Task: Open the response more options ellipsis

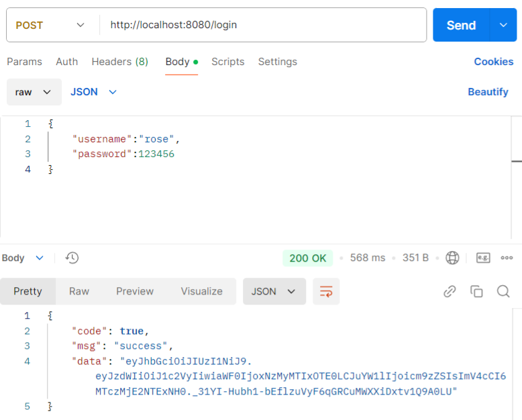Action: coord(507,258)
